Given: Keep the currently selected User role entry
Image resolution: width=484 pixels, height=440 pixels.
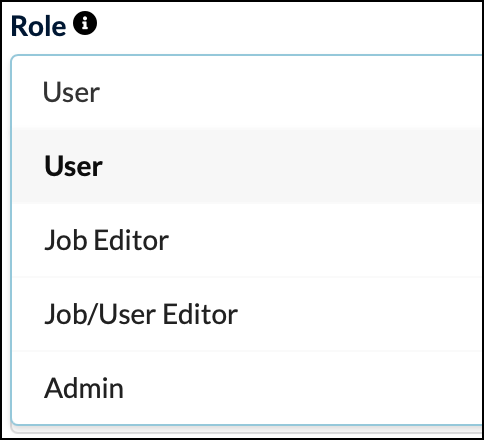Looking at the screenshot, I should click(247, 166).
